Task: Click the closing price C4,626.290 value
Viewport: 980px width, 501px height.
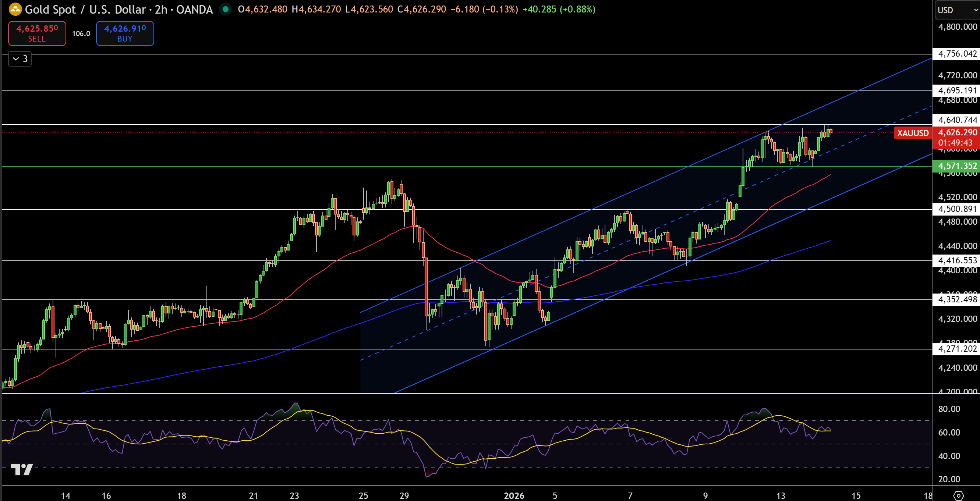Action: (x=421, y=9)
